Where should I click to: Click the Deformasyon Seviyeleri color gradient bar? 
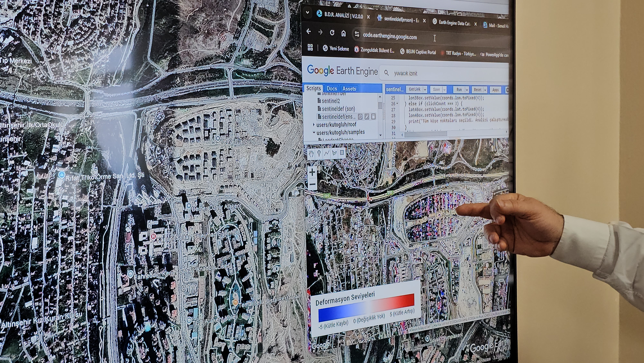point(366,307)
